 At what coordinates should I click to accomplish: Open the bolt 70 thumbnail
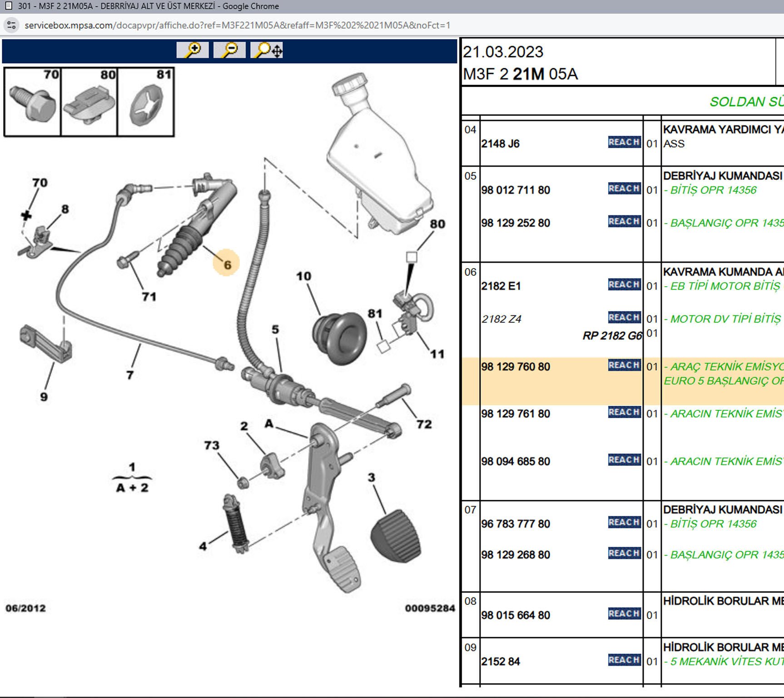coord(32,102)
